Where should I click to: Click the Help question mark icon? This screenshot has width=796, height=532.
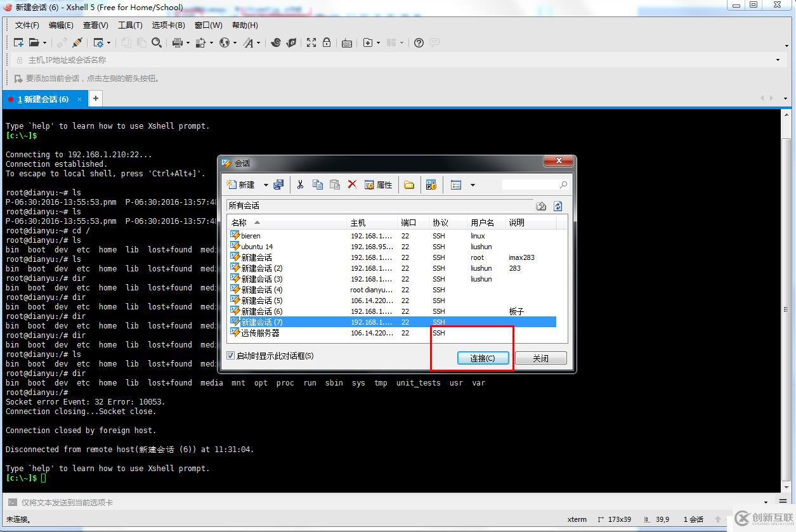pyautogui.click(x=419, y=42)
